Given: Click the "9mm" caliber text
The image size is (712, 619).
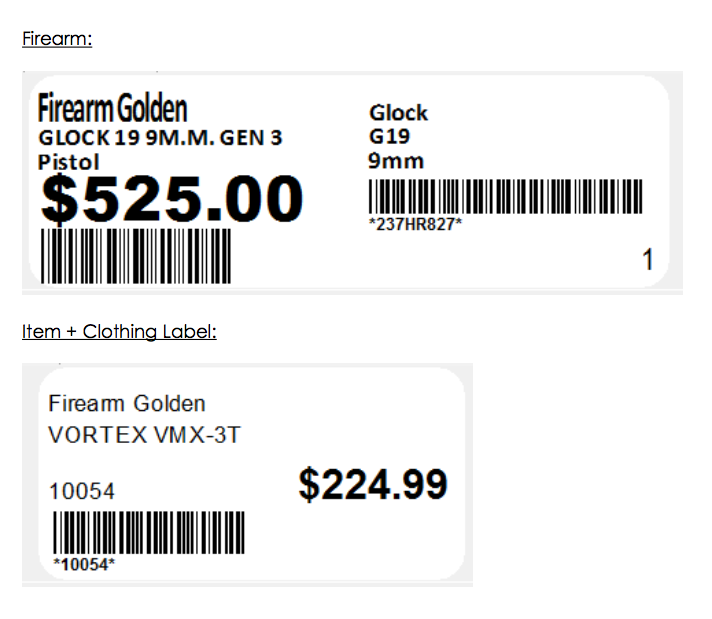Looking at the screenshot, I should pyautogui.click(x=396, y=160).
